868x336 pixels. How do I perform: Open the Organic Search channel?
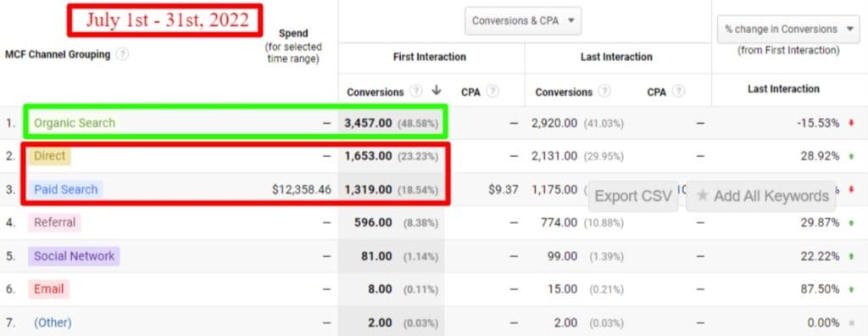click(x=75, y=123)
